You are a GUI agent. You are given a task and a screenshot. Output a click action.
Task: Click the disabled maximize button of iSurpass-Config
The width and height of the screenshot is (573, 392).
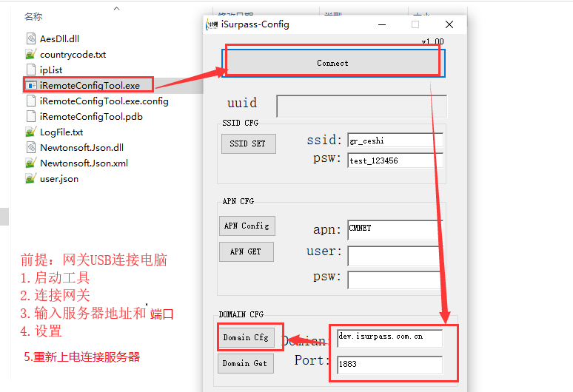(x=415, y=24)
